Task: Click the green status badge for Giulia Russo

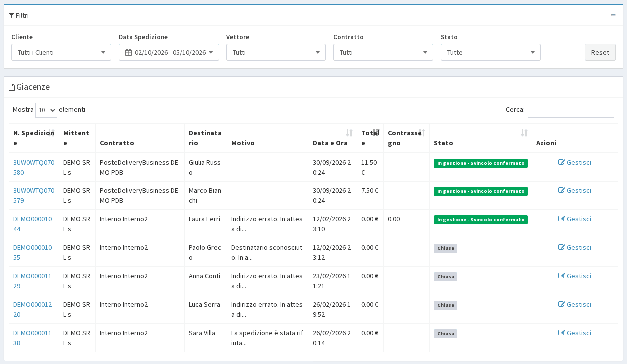Action: click(481, 163)
